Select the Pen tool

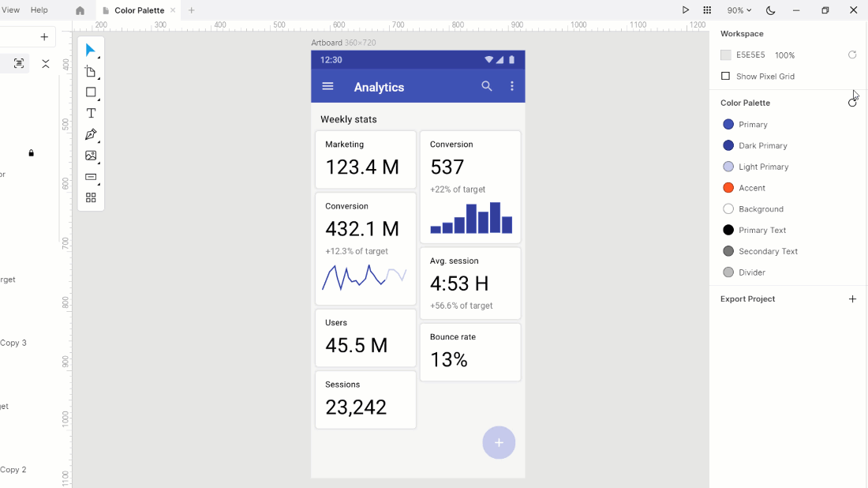(x=91, y=134)
